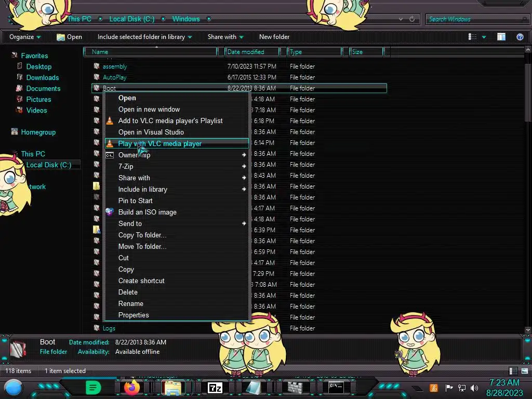This screenshot has width=532, height=399.
Task: Open the Help question mark icon
Action: 520,37
